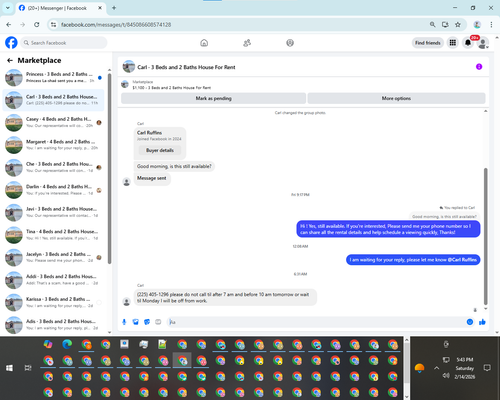This screenshot has width=500, height=400.
Task: Open Adis 3 Beds and 2 Baths conversation
Action: [53, 325]
